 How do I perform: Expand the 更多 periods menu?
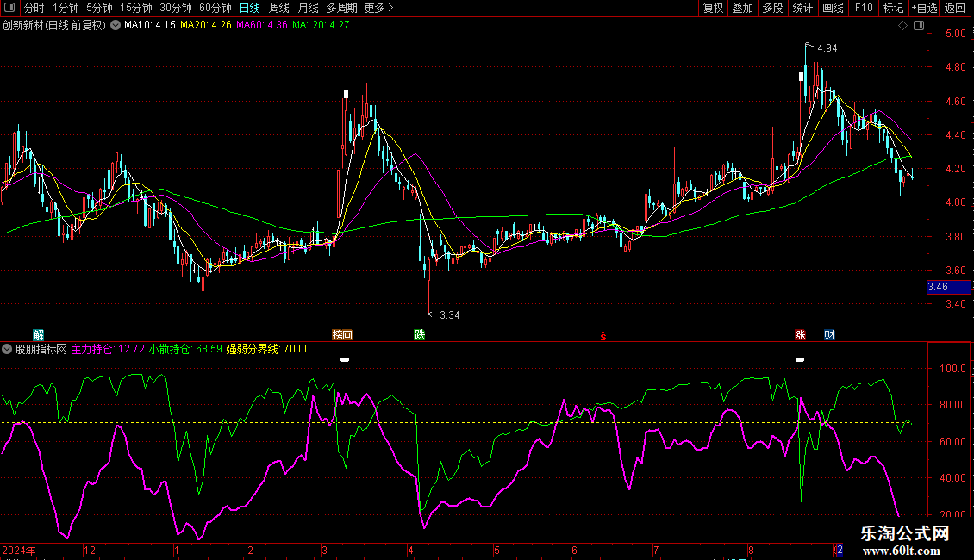pos(378,9)
